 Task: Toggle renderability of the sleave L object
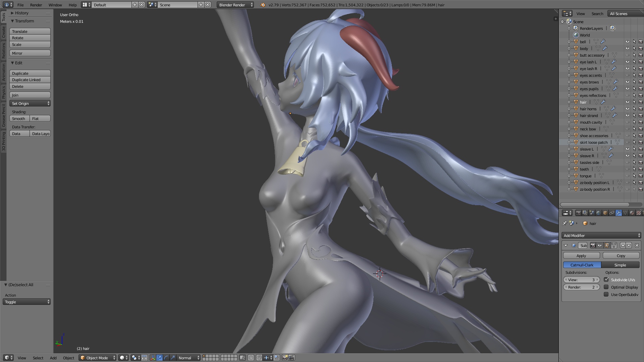(641, 149)
